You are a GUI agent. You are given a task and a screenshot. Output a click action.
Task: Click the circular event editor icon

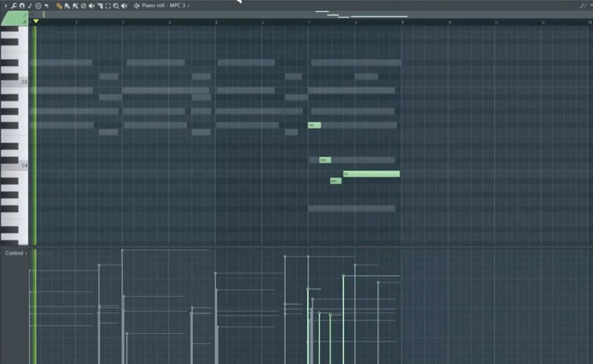pos(38,6)
